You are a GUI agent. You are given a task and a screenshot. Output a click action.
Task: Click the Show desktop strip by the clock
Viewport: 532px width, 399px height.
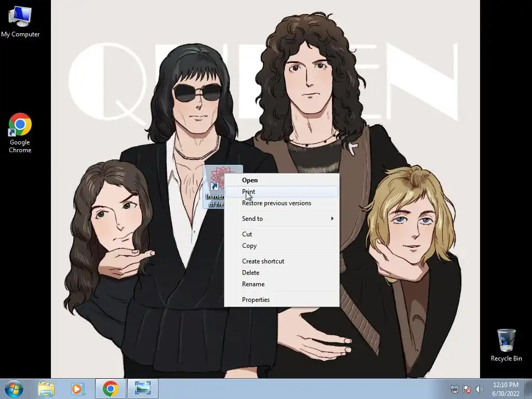click(528, 389)
